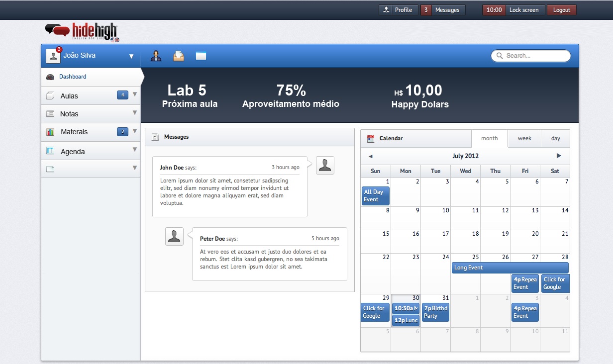Open the inbox tray icon in toolbar

click(x=179, y=56)
